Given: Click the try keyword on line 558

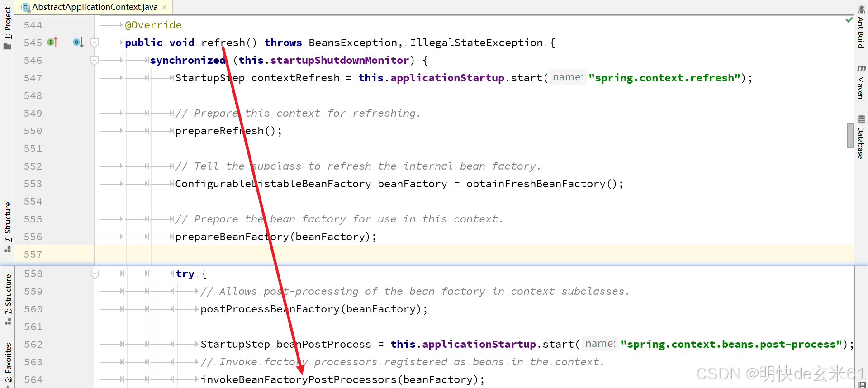Looking at the screenshot, I should click(x=185, y=274).
